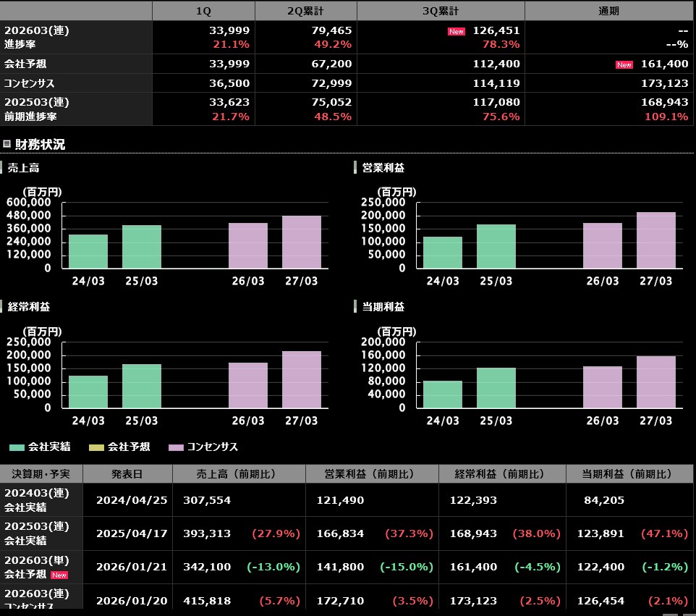Click the New badge beside 161,400
696x616 pixels.
pyautogui.click(x=624, y=64)
